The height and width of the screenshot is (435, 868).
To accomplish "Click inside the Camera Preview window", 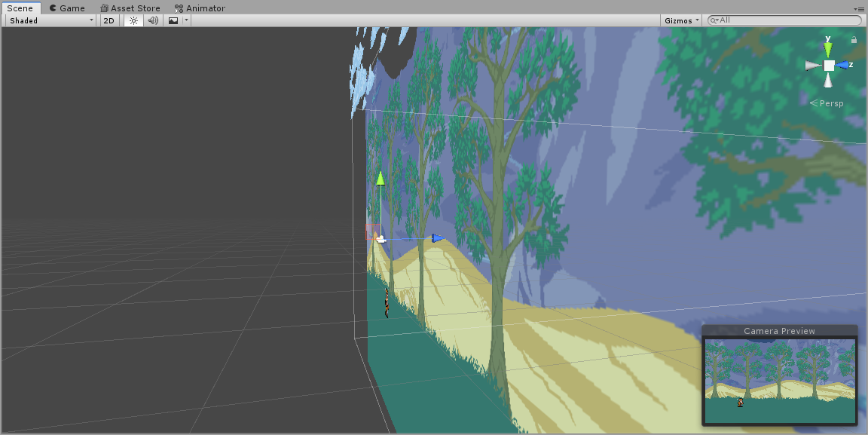I will click(x=780, y=381).
